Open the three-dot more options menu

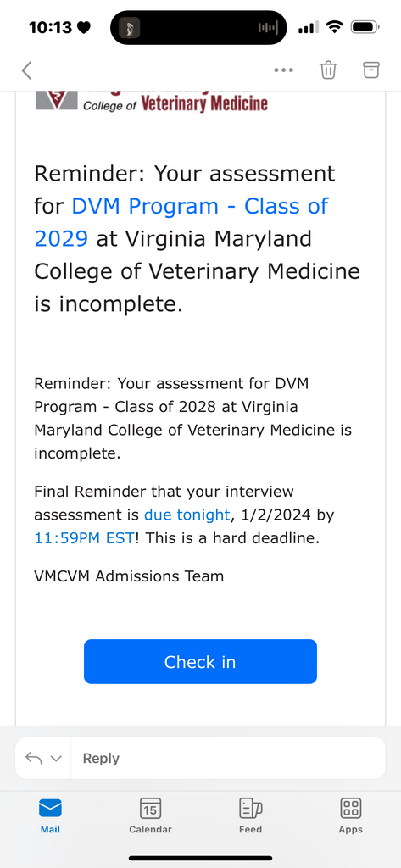pyautogui.click(x=283, y=70)
